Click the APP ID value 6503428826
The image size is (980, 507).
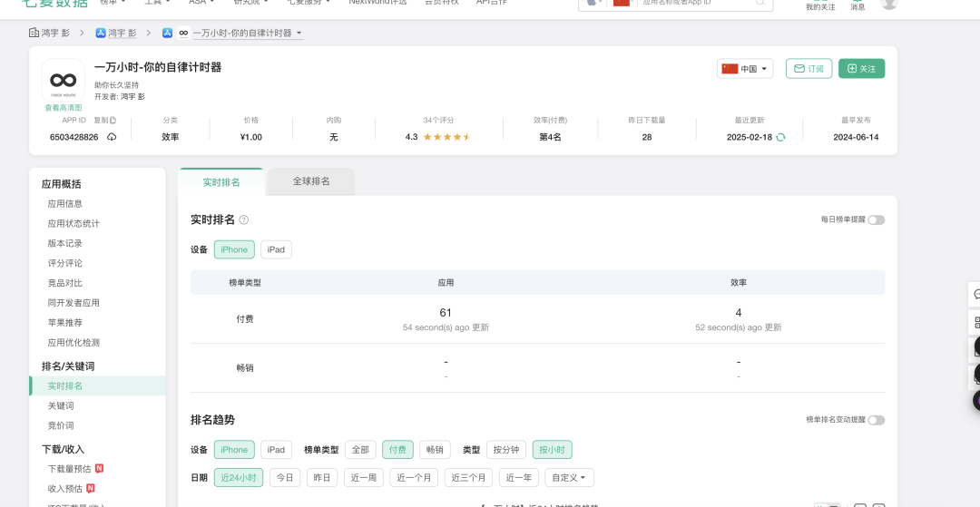73,137
